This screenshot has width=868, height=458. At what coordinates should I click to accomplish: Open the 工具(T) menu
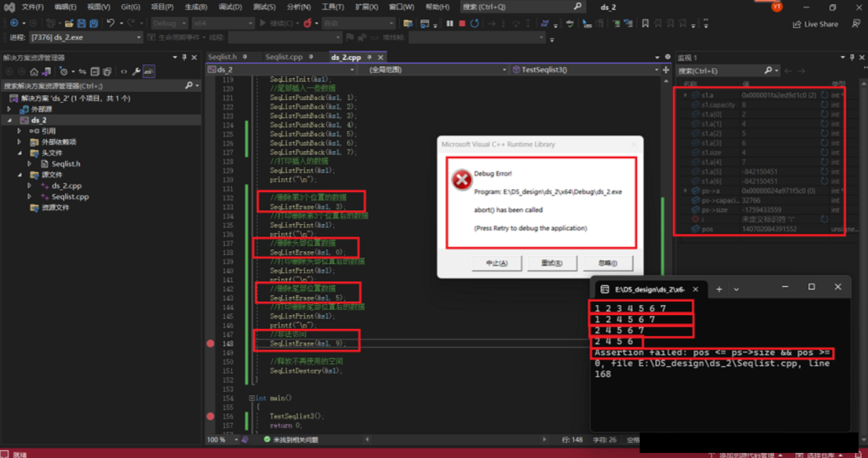pyautogui.click(x=333, y=7)
